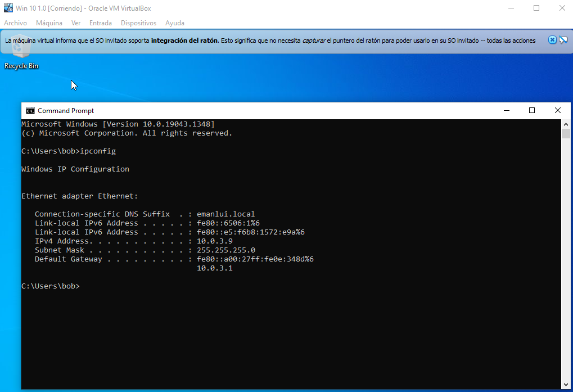Maximize the VirtualBox VM window
This screenshot has width=573, height=392.
tap(536, 8)
